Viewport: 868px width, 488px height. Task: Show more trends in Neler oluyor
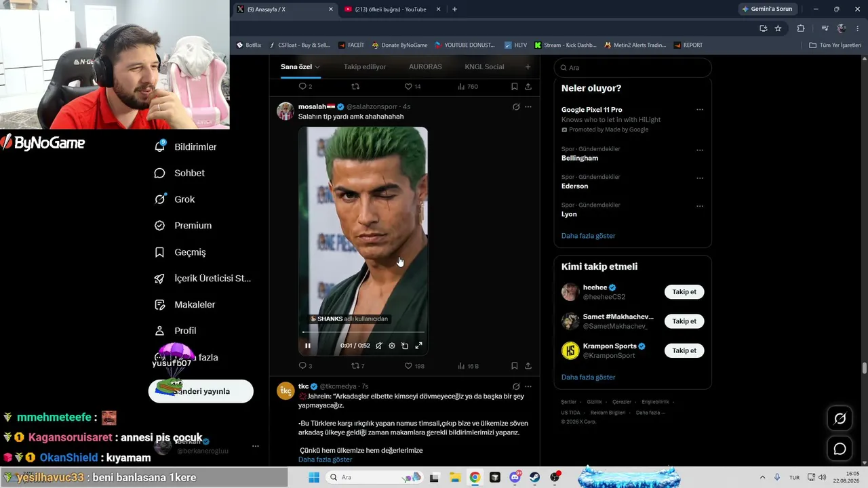(x=588, y=236)
